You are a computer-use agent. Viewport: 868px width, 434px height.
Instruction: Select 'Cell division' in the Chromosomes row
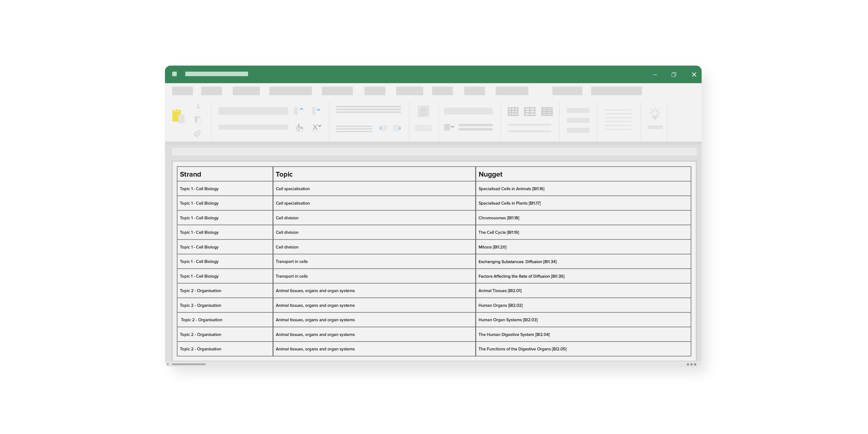(x=374, y=218)
